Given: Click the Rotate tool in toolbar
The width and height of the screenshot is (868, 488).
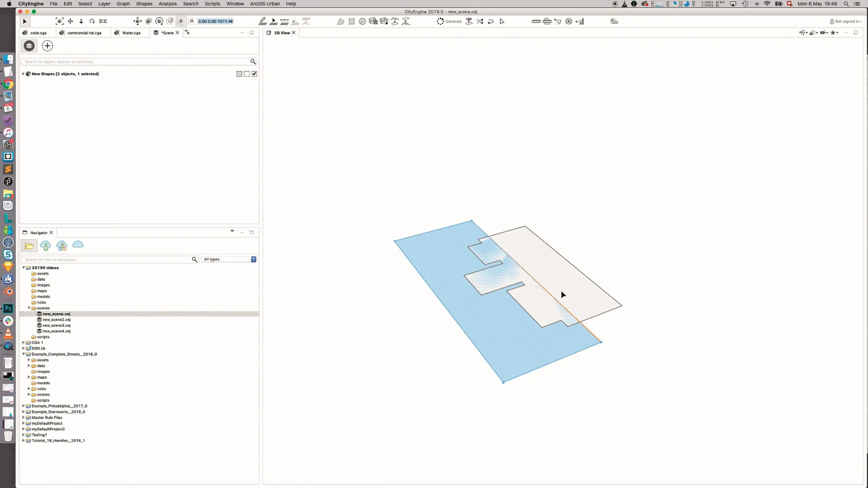Looking at the screenshot, I should [x=92, y=21].
